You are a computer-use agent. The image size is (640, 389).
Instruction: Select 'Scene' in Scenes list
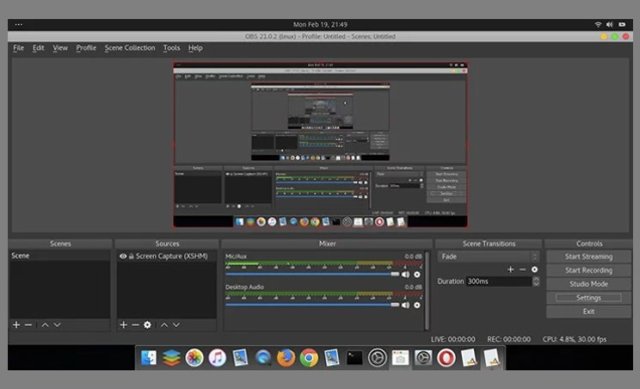pos(60,256)
